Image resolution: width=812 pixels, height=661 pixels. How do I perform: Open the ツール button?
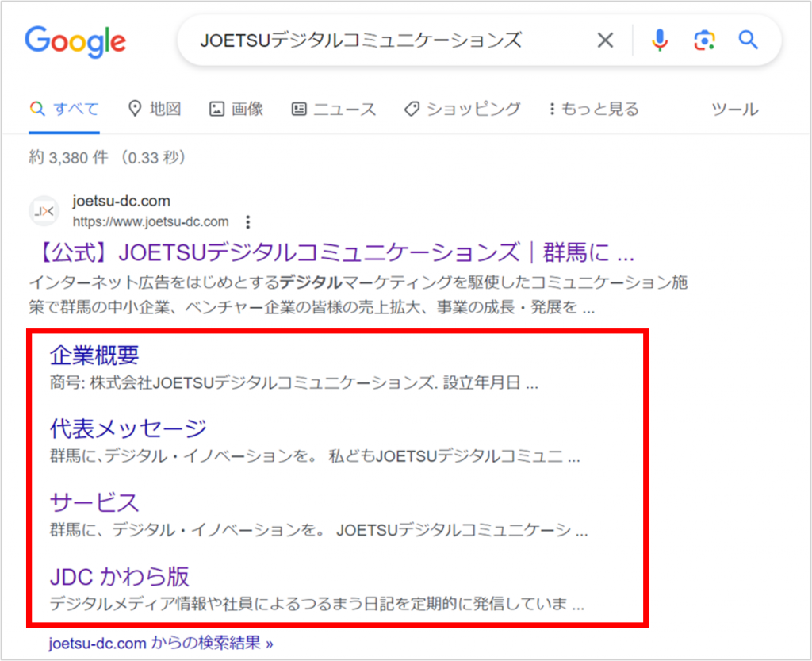(735, 110)
